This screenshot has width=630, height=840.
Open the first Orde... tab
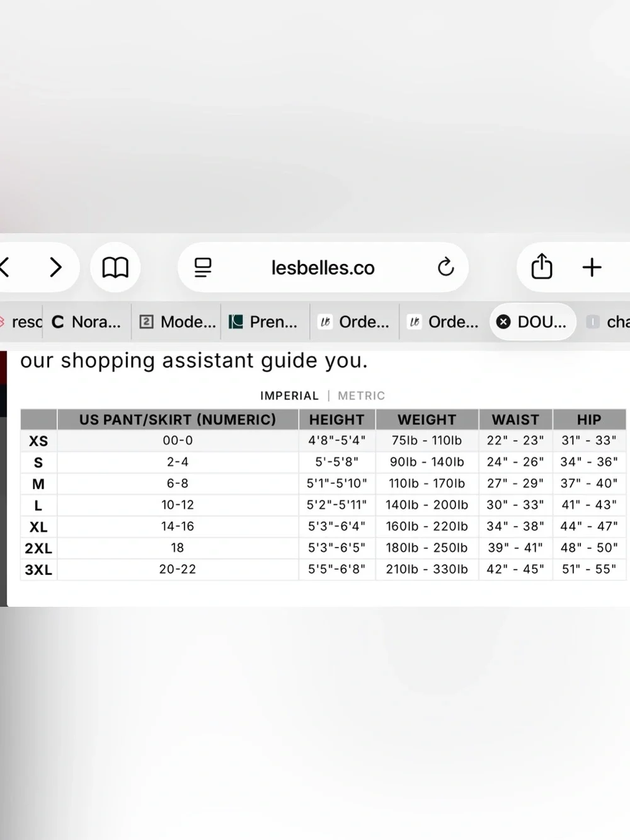(x=355, y=322)
